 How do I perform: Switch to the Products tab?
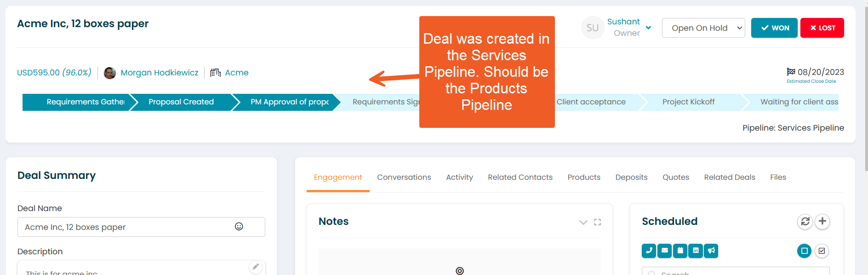click(584, 177)
